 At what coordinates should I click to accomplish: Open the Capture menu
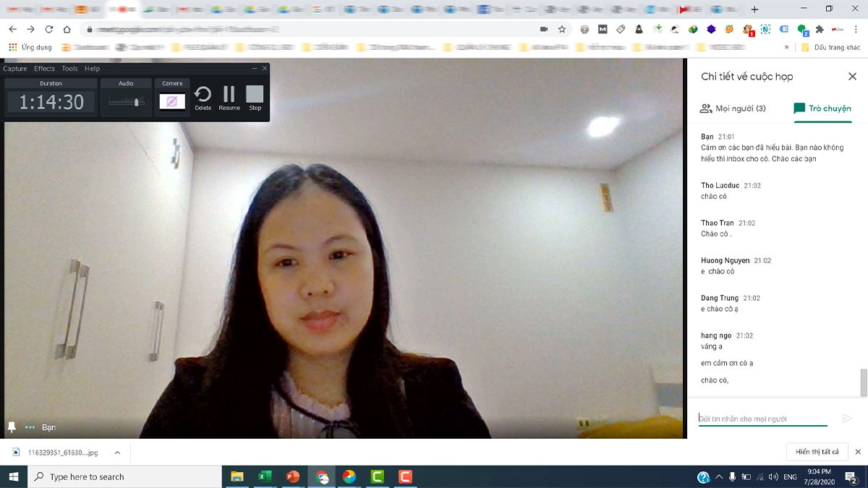click(x=15, y=69)
